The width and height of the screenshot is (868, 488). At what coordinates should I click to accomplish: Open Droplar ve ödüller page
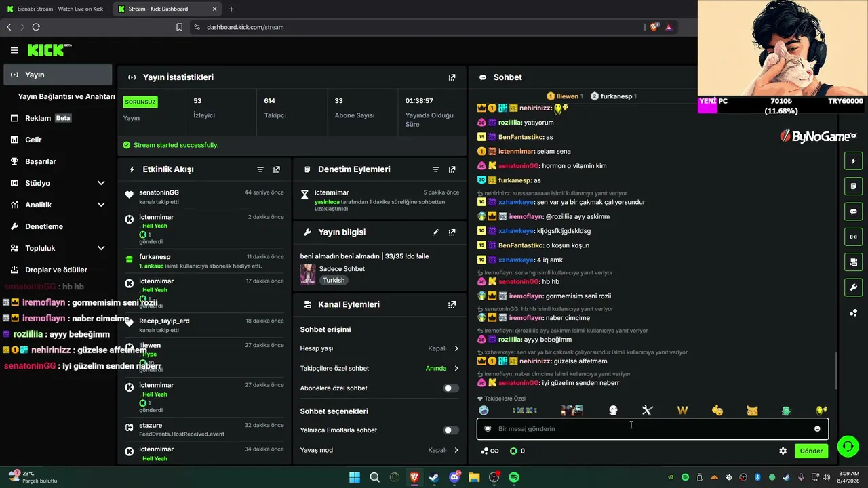click(58, 270)
